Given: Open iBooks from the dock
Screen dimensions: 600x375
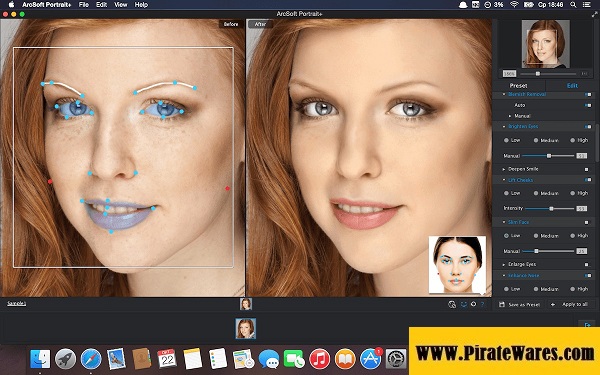Looking at the screenshot, I should point(345,359).
